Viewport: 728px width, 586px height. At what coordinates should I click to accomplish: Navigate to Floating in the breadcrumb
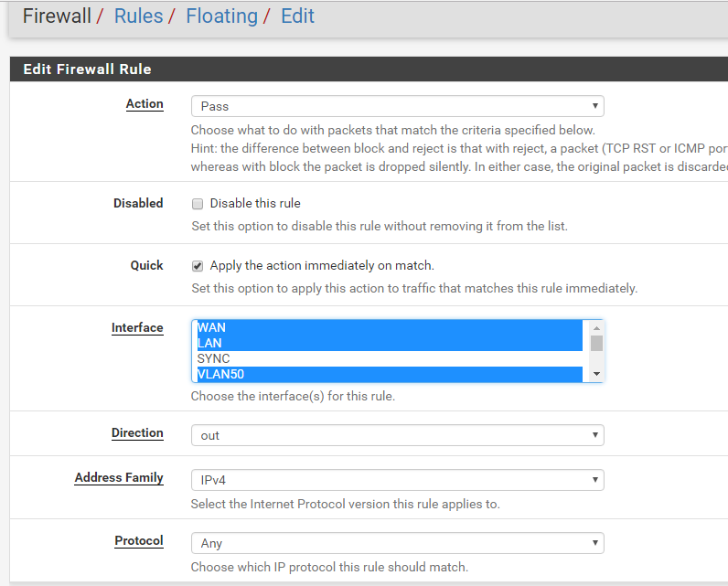[x=221, y=16]
